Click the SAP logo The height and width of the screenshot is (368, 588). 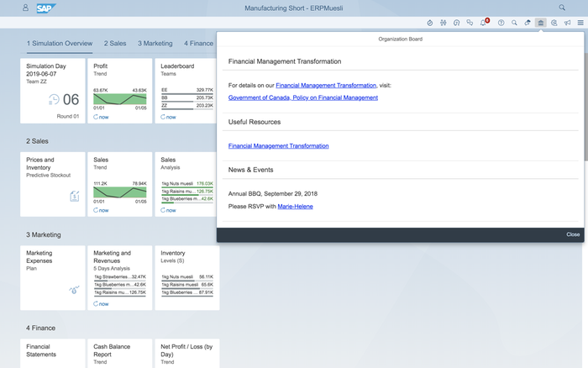pos(45,8)
